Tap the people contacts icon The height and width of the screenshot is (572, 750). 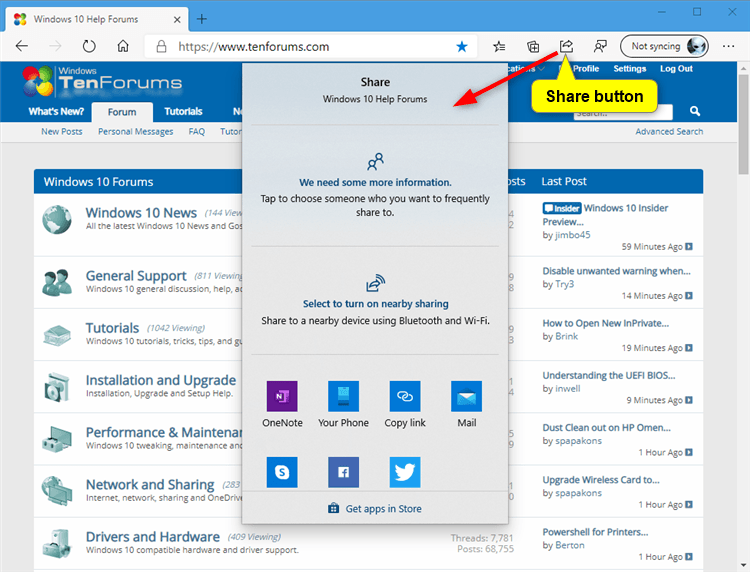(x=375, y=162)
